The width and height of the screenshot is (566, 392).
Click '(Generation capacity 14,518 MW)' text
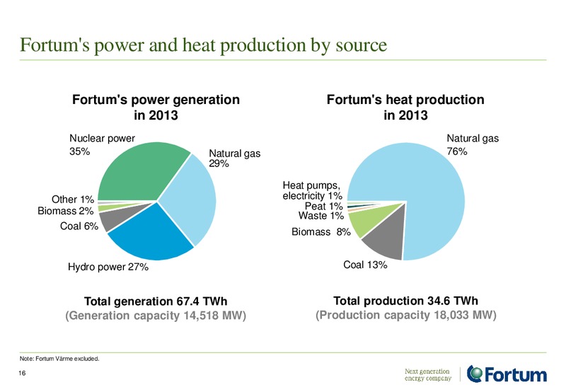(156, 316)
